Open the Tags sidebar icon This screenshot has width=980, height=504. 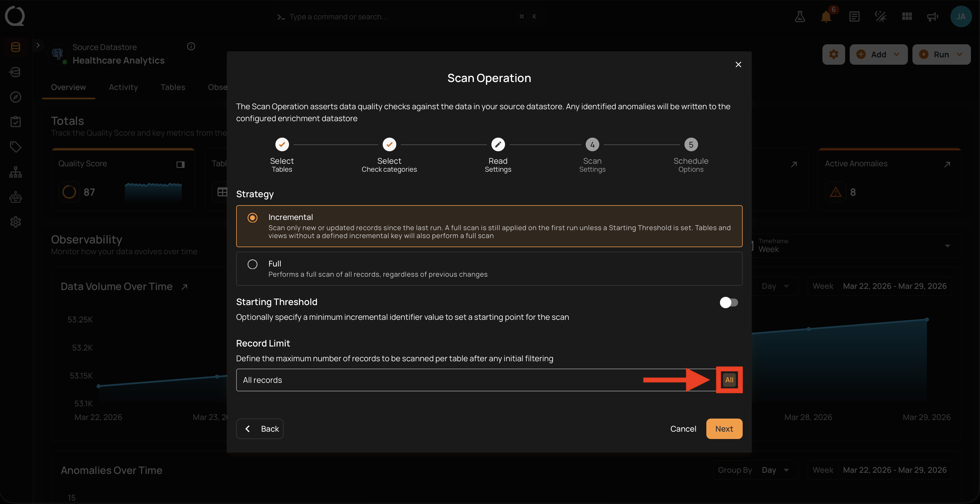(15, 147)
